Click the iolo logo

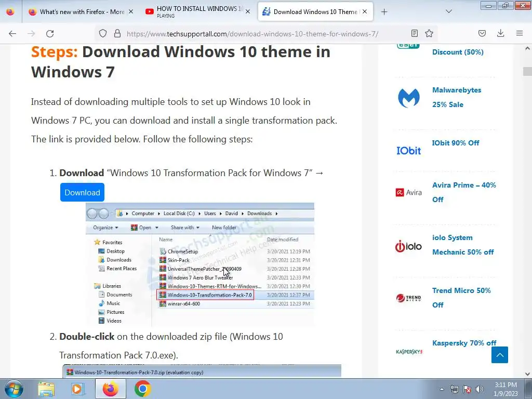(408, 246)
